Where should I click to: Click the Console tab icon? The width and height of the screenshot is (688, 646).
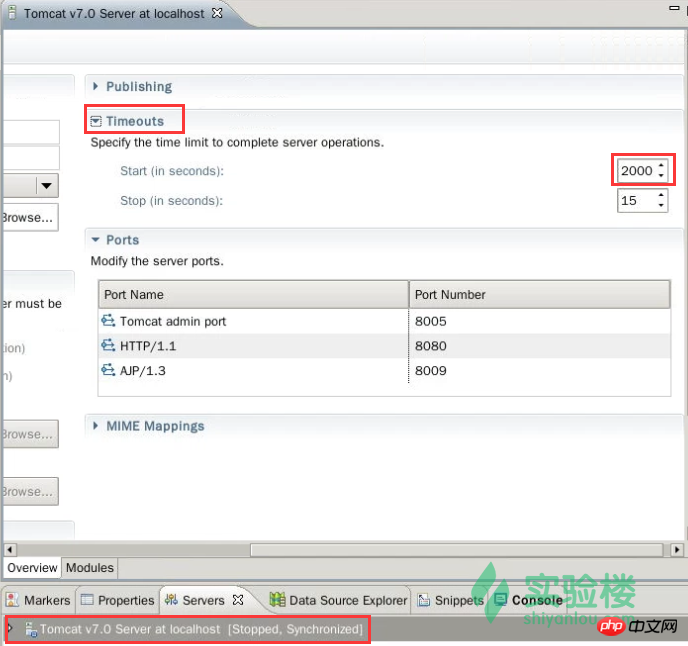[x=501, y=599]
